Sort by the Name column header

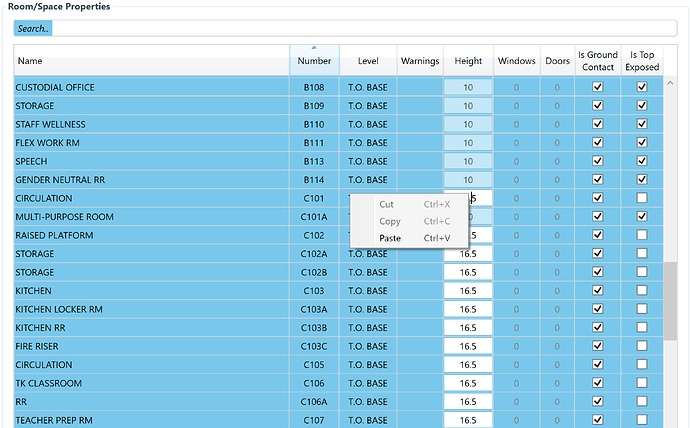[x=150, y=61]
